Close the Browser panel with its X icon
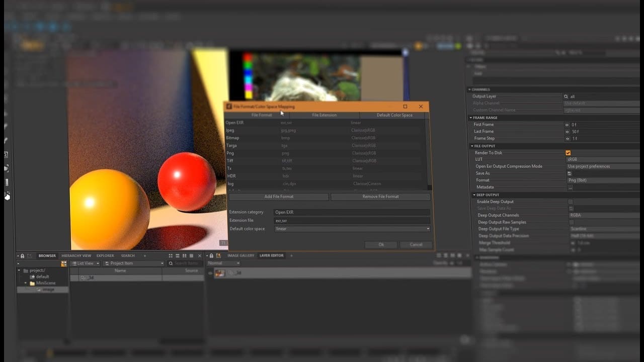The width and height of the screenshot is (644, 362). [x=200, y=256]
